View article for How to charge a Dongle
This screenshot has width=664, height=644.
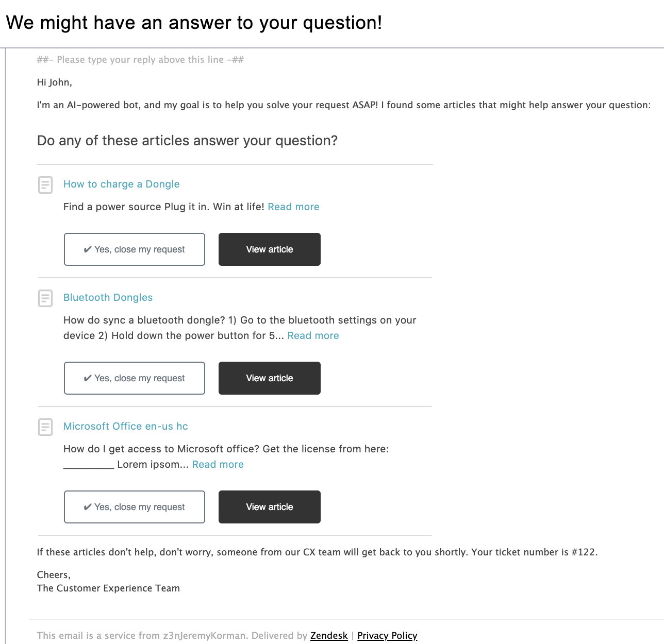(270, 249)
